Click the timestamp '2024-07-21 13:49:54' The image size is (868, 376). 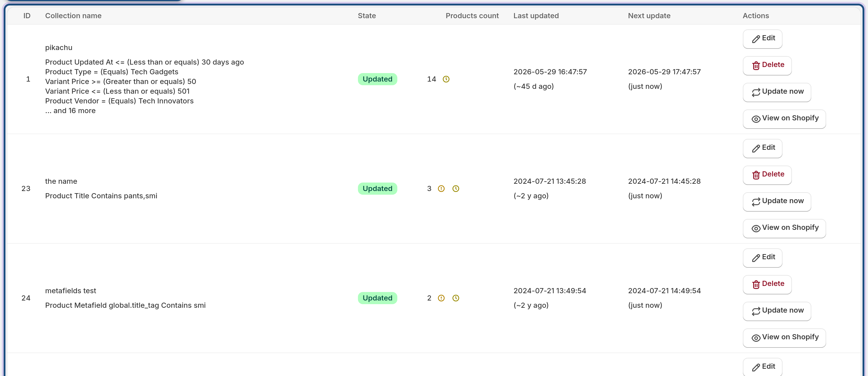549,291
